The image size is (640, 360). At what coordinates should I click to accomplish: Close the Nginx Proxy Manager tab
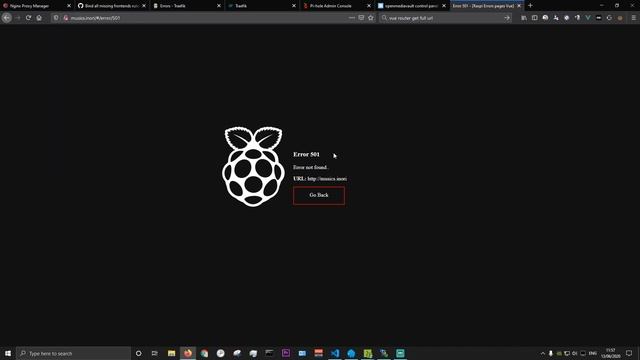pyautogui.click(x=69, y=6)
